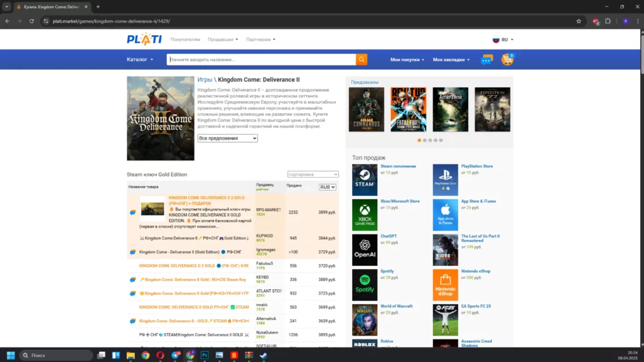Screen dimensions: 644x362
Task: Select the Spotify tile icon
Action: (x=365, y=285)
